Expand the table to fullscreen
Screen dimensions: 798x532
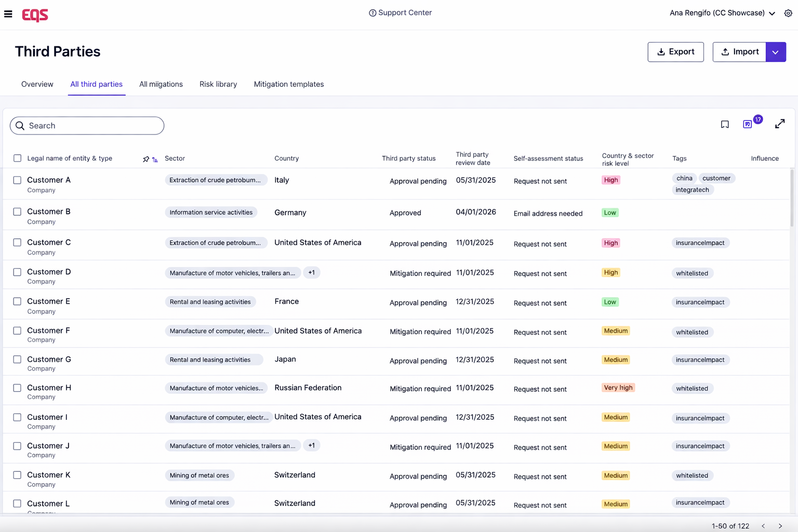[779, 124]
